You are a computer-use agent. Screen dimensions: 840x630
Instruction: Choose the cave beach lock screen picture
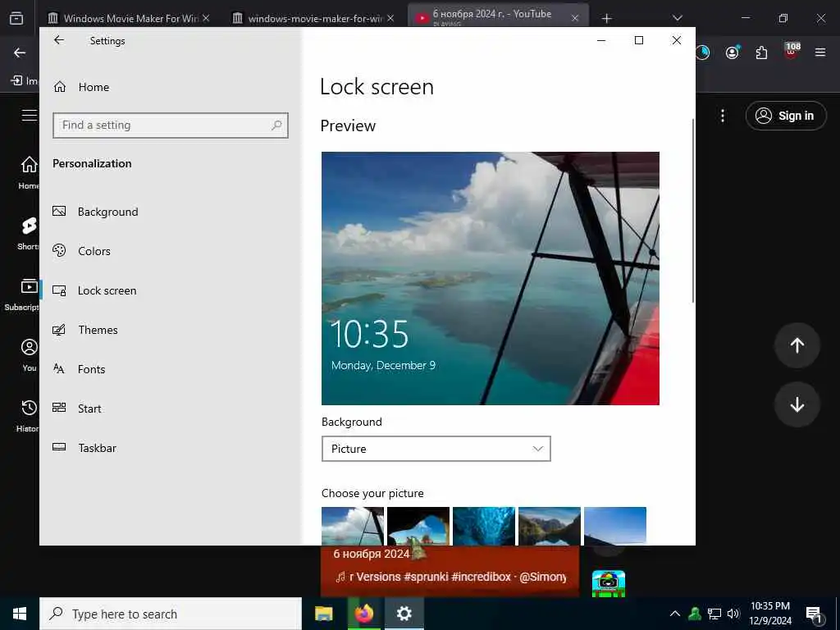point(418,526)
